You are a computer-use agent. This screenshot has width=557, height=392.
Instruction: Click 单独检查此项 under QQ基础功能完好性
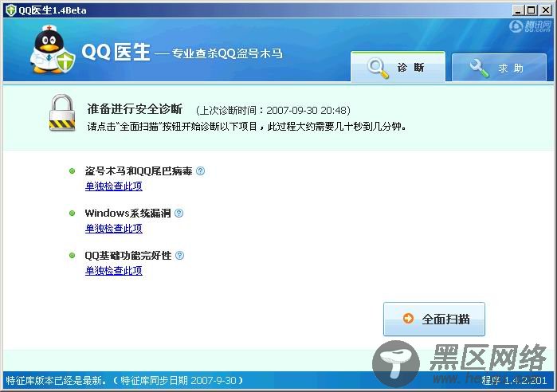114,271
